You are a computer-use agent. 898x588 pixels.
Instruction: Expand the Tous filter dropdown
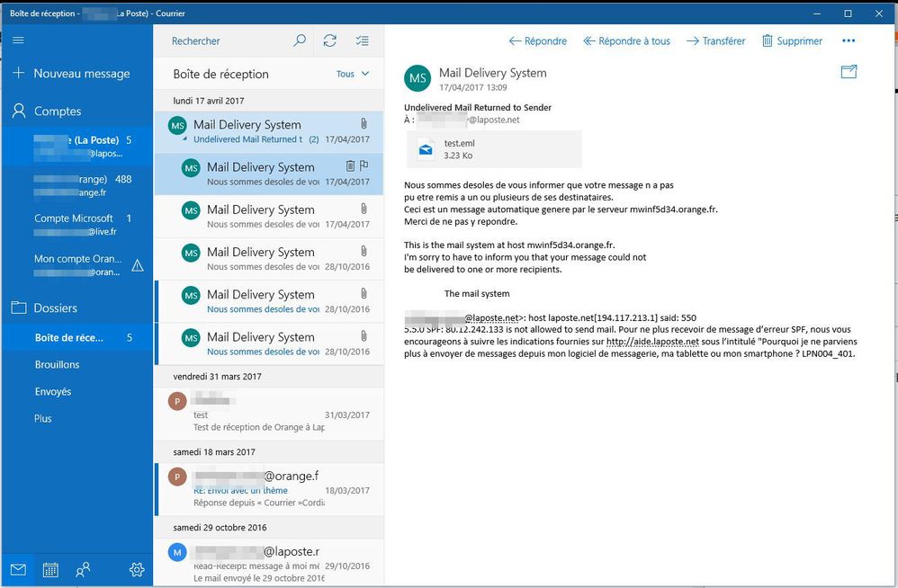point(353,74)
